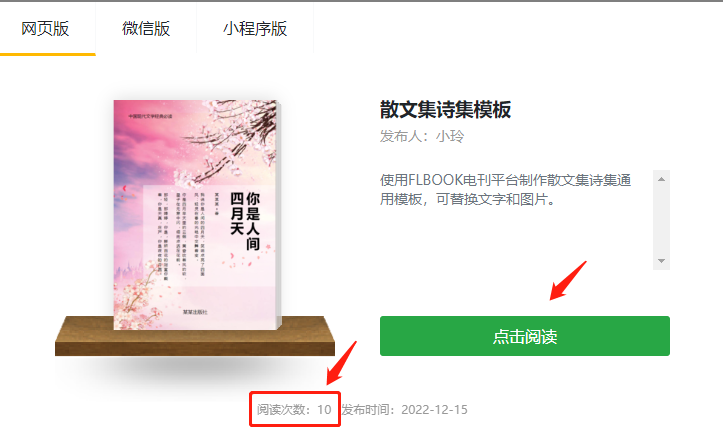Click the small header text on cover top
Screen dimensions: 723x434
tap(150, 116)
